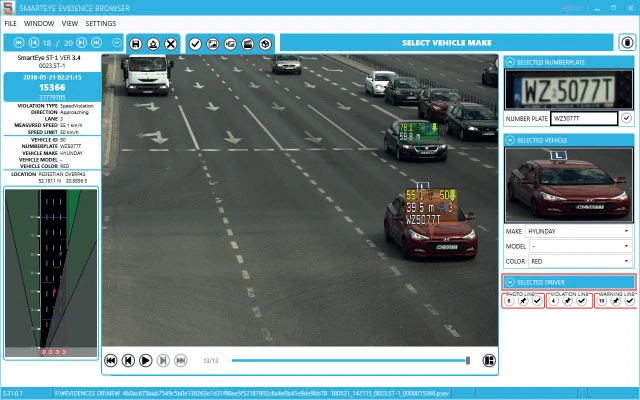Click the status bar file path

pyautogui.click(x=252, y=393)
